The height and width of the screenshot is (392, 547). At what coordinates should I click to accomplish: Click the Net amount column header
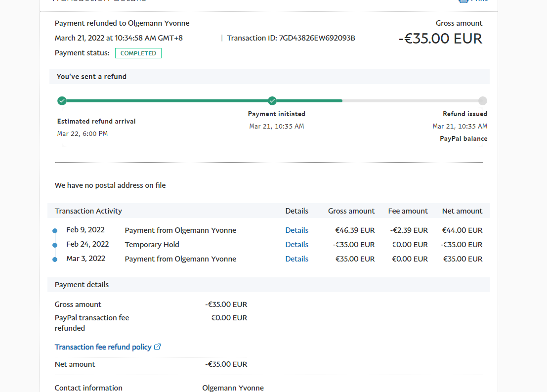pyautogui.click(x=462, y=211)
